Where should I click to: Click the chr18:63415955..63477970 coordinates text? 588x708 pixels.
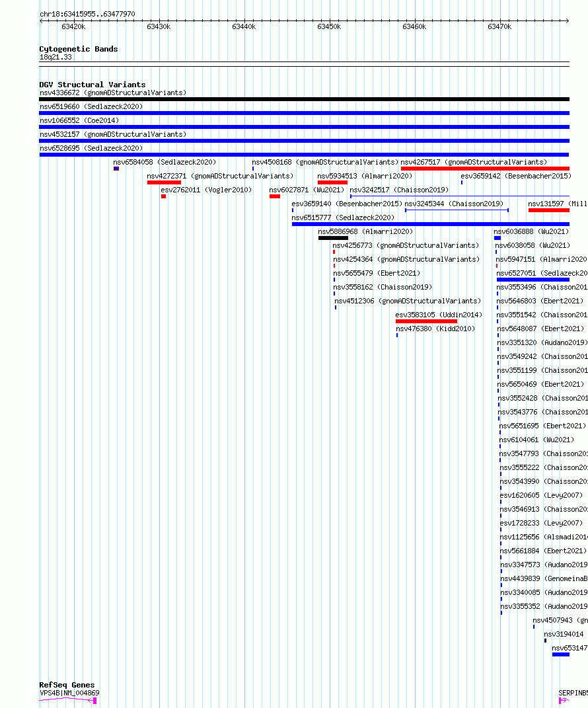point(87,14)
